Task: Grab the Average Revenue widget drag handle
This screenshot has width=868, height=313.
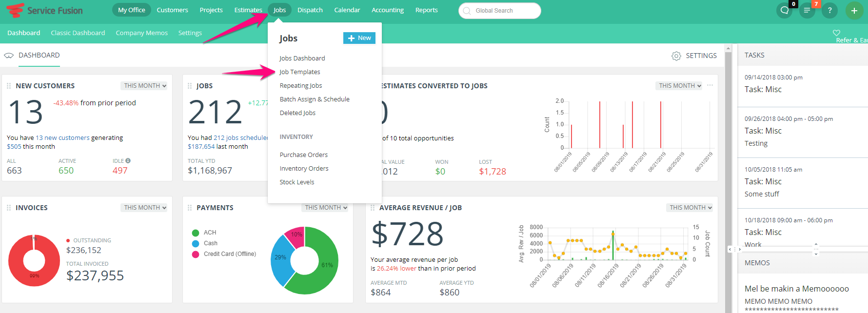Action: point(373,208)
